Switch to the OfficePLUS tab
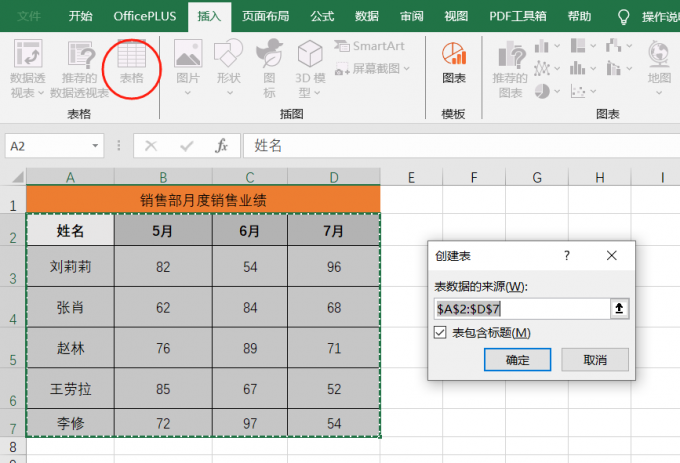 pyautogui.click(x=145, y=16)
